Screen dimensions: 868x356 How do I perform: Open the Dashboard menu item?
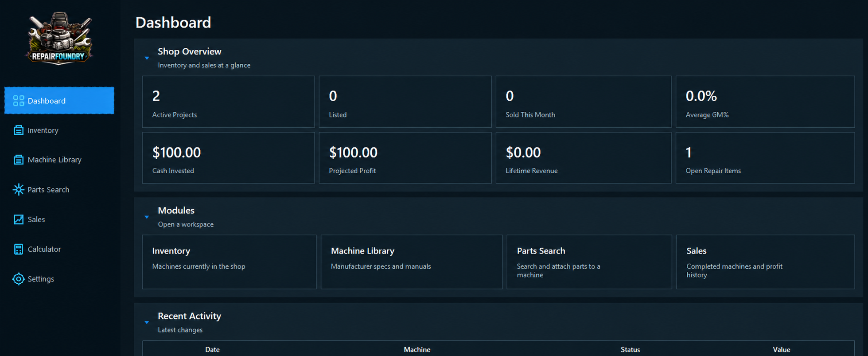59,101
